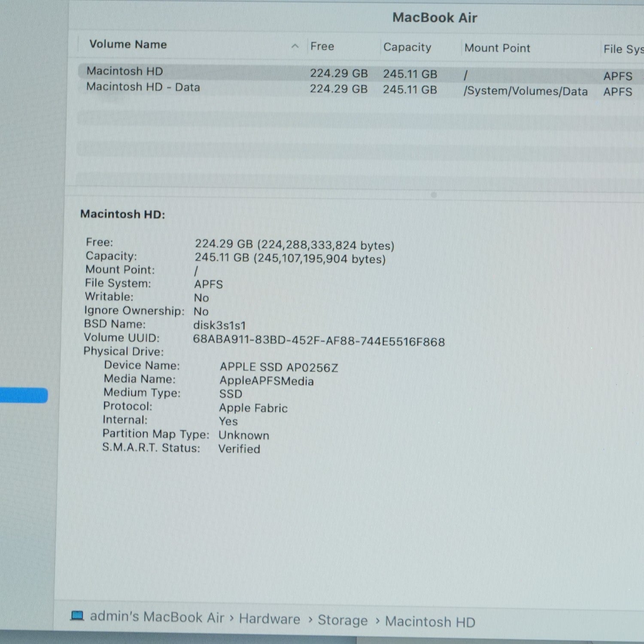This screenshot has height=644, width=644.
Task: Click the Physical Drive: label
Action: click(x=124, y=351)
